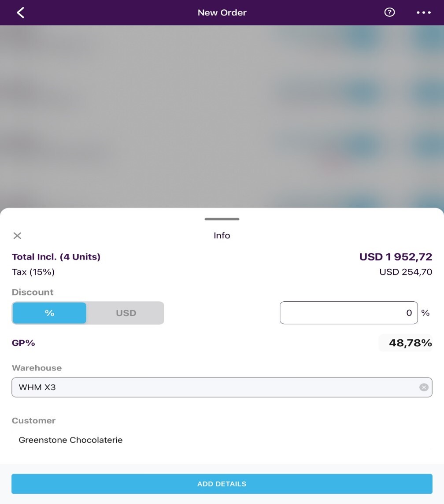
Task: Open the three-dot more options menu
Action: tap(424, 13)
